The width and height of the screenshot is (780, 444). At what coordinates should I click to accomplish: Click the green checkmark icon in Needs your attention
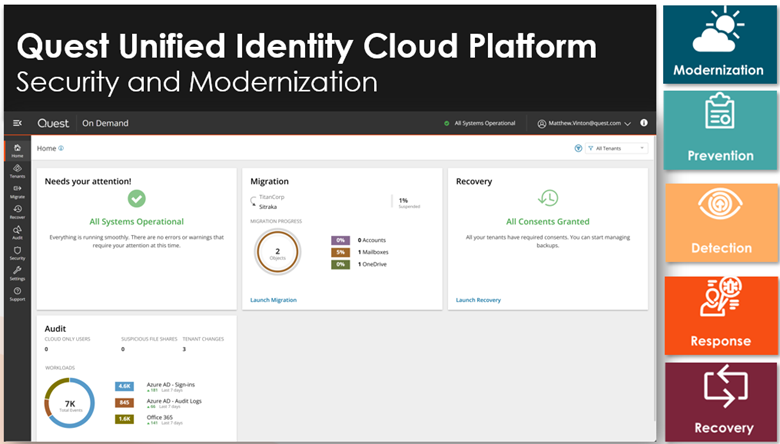pyautogui.click(x=136, y=199)
